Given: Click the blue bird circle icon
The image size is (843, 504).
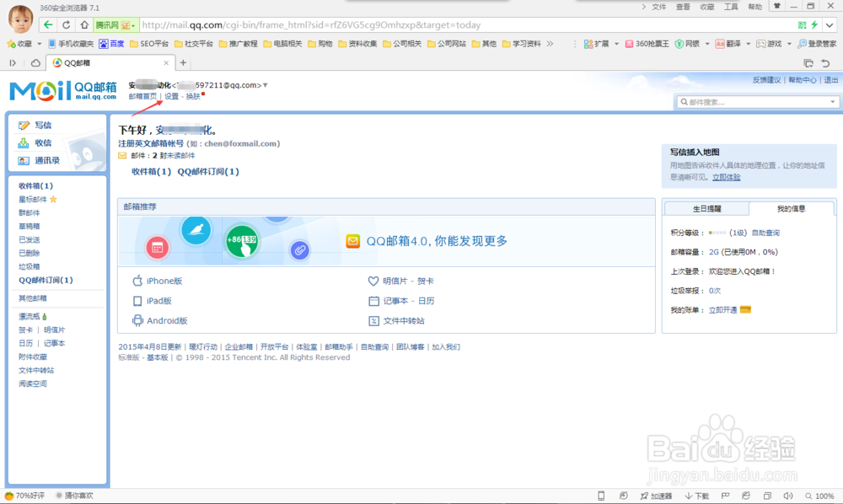Looking at the screenshot, I should click(x=196, y=230).
